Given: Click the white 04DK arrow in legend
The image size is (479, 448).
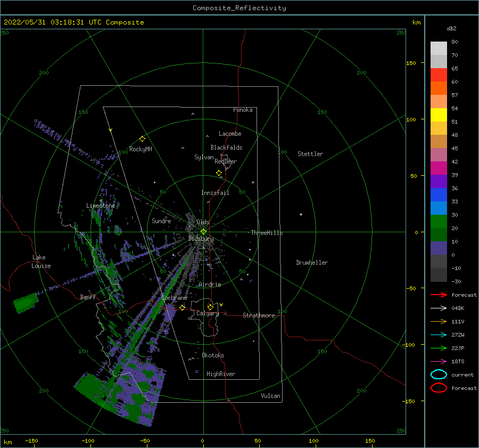Looking at the screenshot, I should coord(439,308).
